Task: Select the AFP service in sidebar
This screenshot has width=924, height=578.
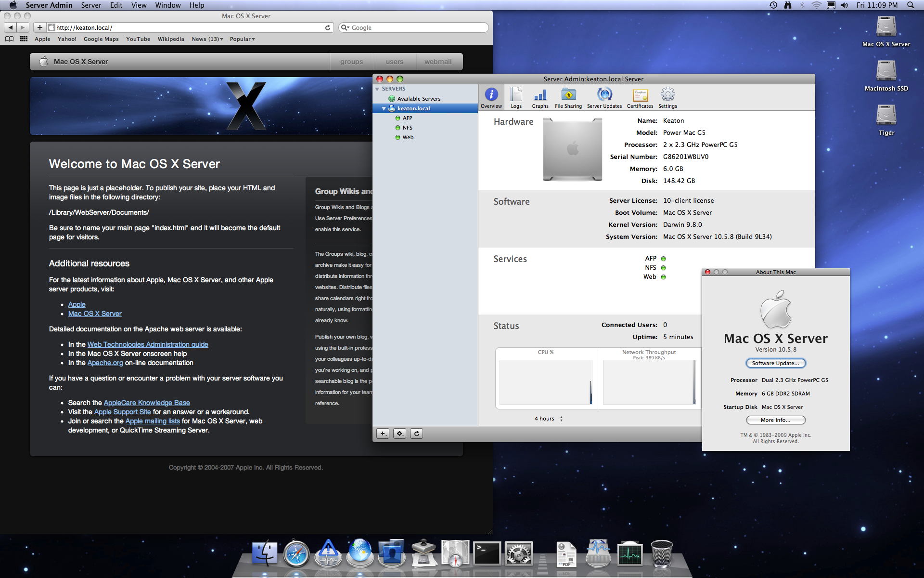Action: [x=407, y=118]
